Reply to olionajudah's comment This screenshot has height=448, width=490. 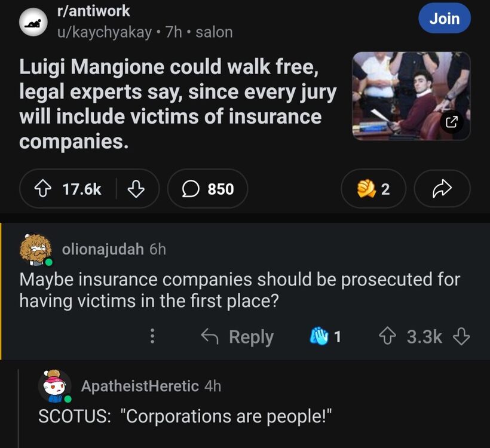click(237, 336)
